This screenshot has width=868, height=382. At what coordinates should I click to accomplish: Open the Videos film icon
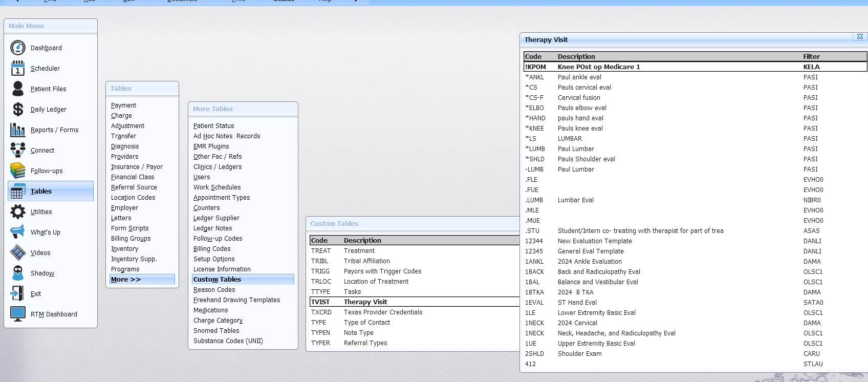(18, 252)
